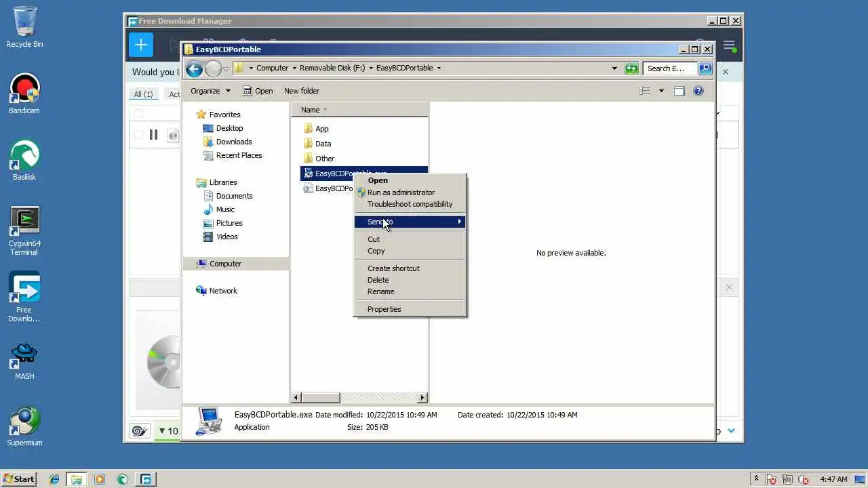868x488 pixels.
Task: Expand the Removable Disk (F:) breadcrumb arrow
Action: point(370,68)
